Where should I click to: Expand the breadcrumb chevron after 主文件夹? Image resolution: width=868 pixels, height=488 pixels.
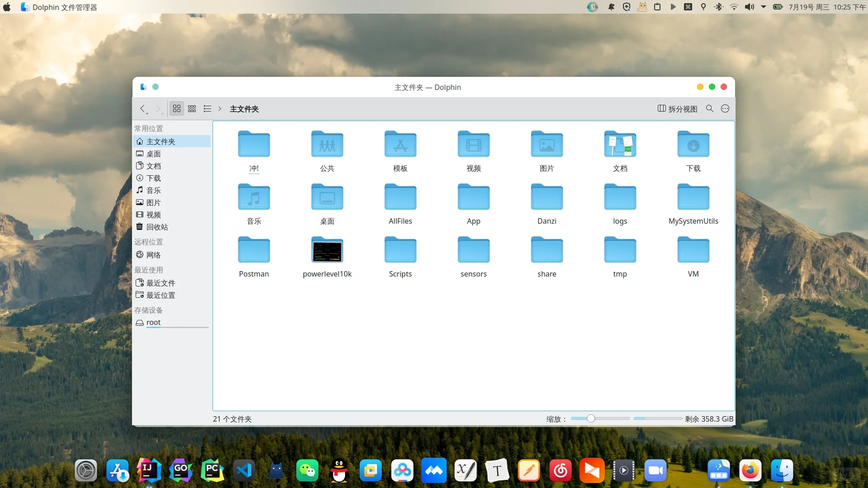click(220, 108)
